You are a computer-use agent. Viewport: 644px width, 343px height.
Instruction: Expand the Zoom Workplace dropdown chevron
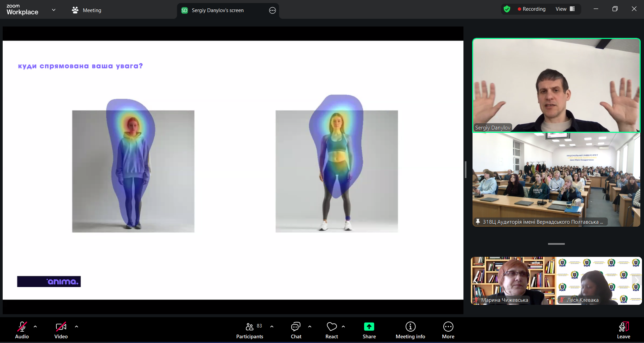[x=54, y=10]
